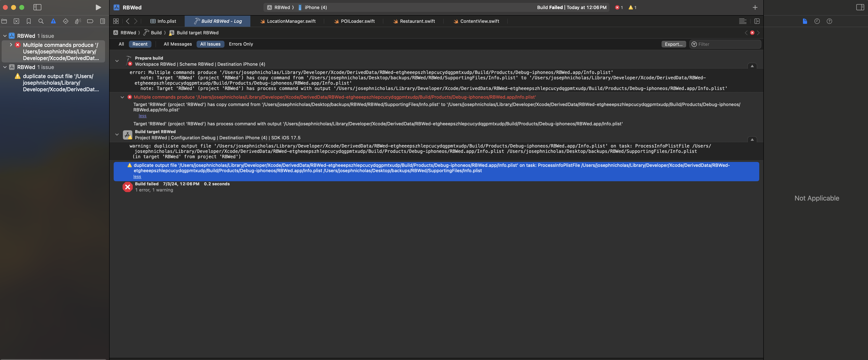Show Errors Only in build log
Screen dimensions: 868x360
coord(241,44)
